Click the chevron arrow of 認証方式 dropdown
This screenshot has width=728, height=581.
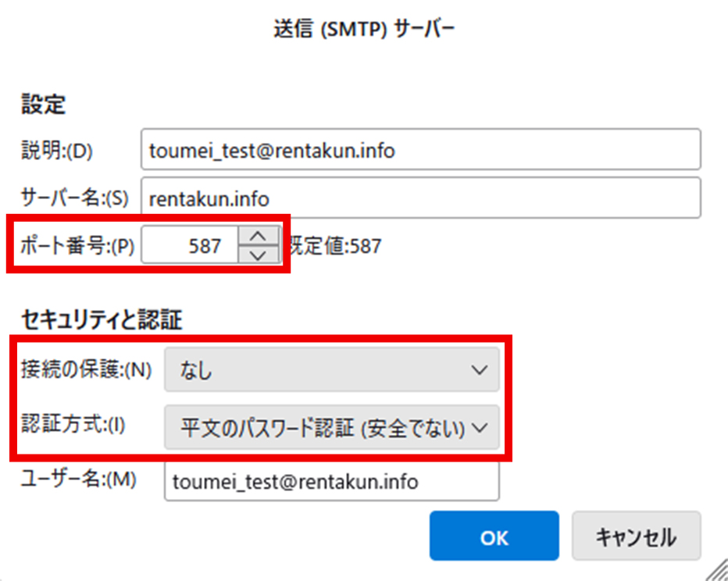coord(480,428)
